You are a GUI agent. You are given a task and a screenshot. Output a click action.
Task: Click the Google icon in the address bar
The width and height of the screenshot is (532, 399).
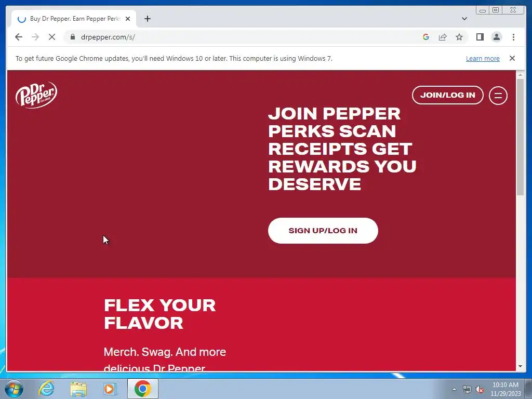(x=426, y=37)
